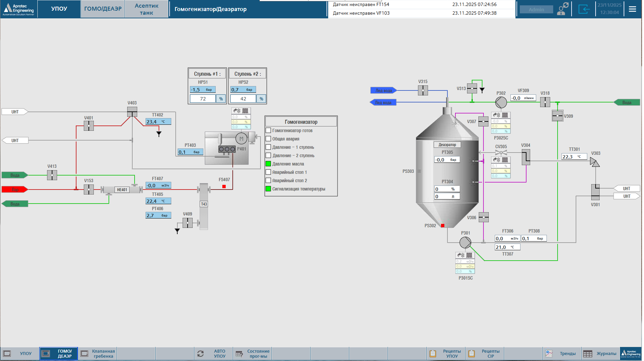Open the Тренды button in bottom bar
This screenshot has width=644, height=361.
[x=562, y=354]
